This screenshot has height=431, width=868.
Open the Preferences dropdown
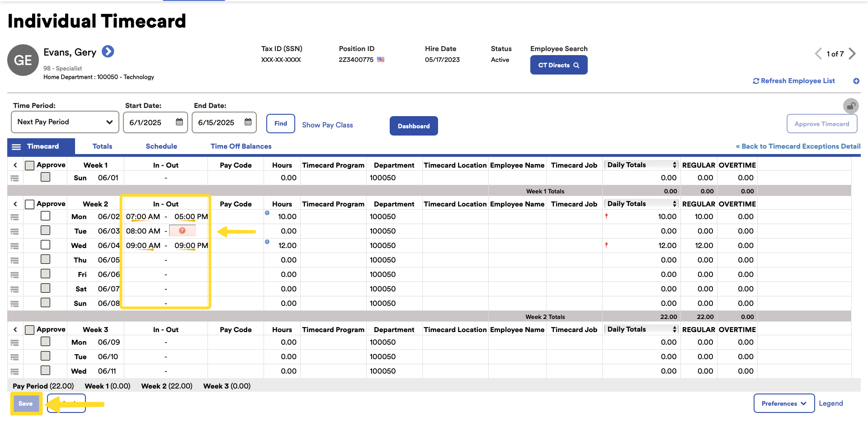(784, 403)
